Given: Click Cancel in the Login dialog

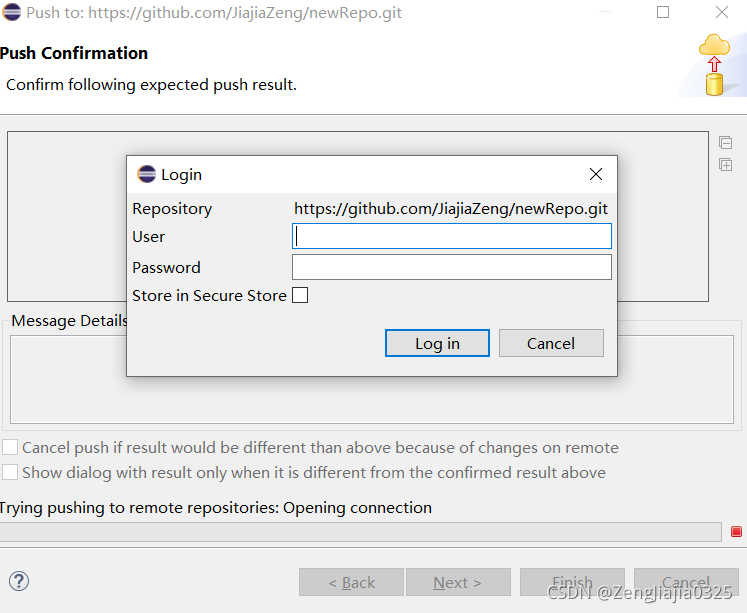Looking at the screenshot, I should (551, 343).
